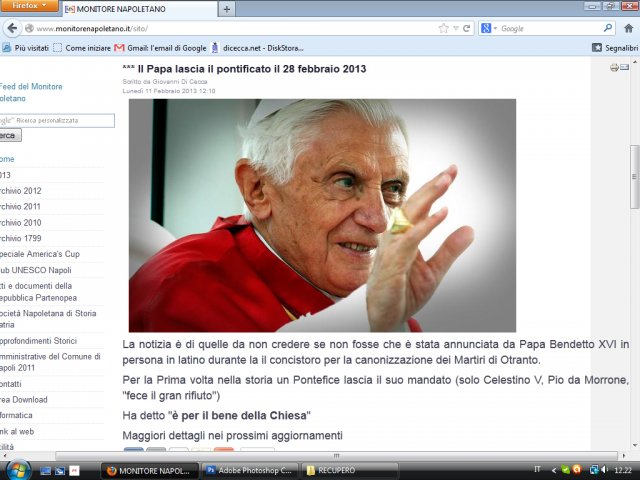
Task: Open the Segnalibri bookmarks menu
Action: [615, 48]
